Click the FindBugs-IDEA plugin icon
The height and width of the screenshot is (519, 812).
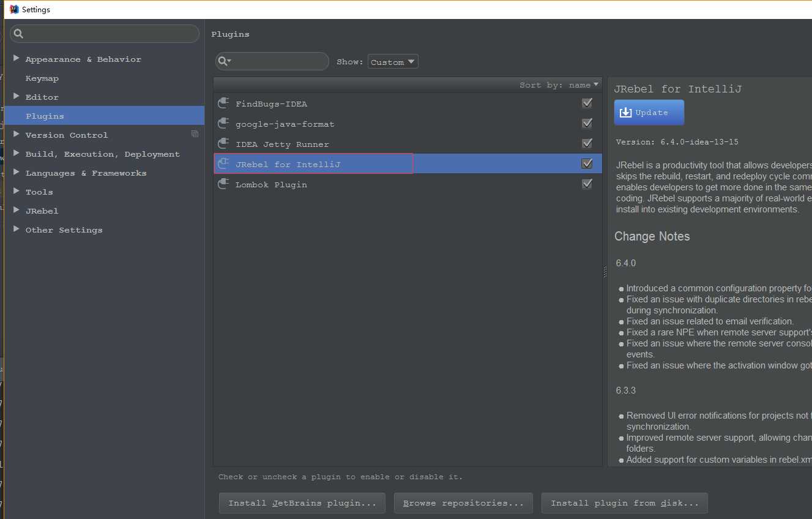(223, 103)
